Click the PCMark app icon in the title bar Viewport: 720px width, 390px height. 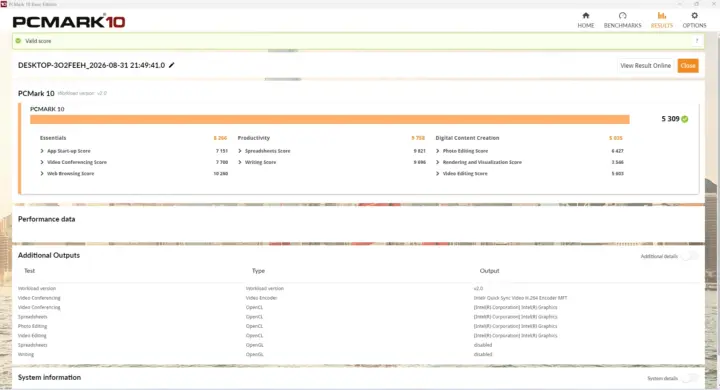4,4
